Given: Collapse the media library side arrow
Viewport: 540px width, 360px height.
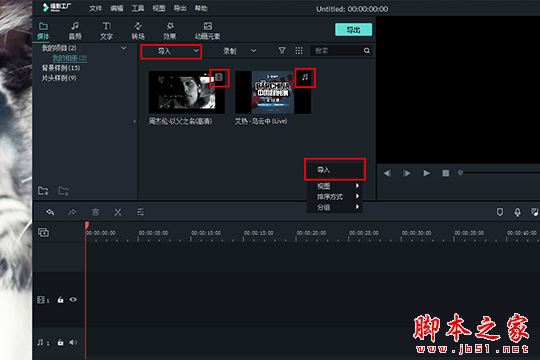Looking at the screenshot, I should click(x=134, y=121).
